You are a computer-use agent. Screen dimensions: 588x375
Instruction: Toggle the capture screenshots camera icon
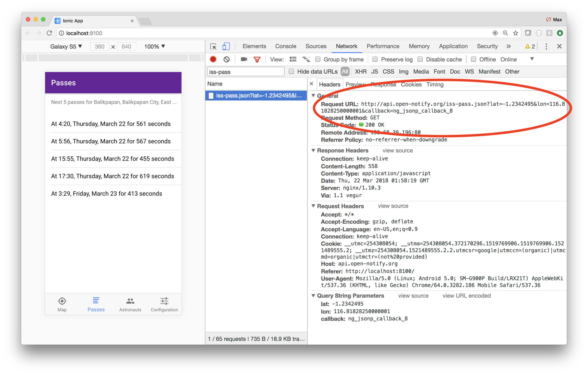pos(244,59)
